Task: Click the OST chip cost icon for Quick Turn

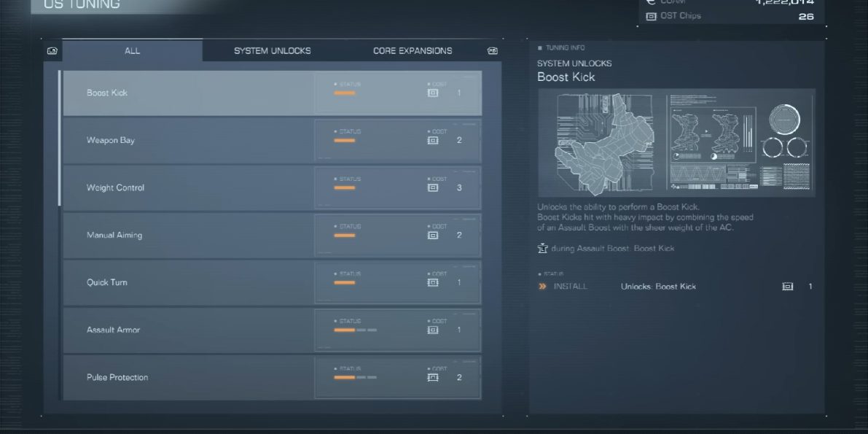Action: 433,283
